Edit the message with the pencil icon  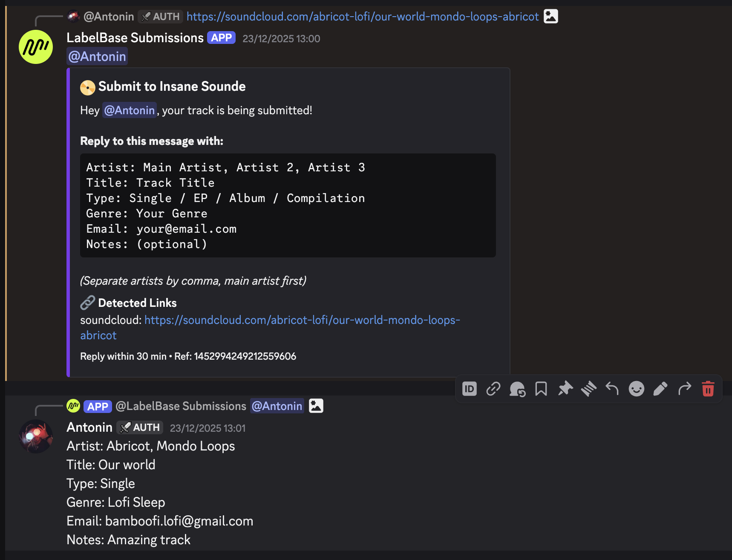[660, 389]
